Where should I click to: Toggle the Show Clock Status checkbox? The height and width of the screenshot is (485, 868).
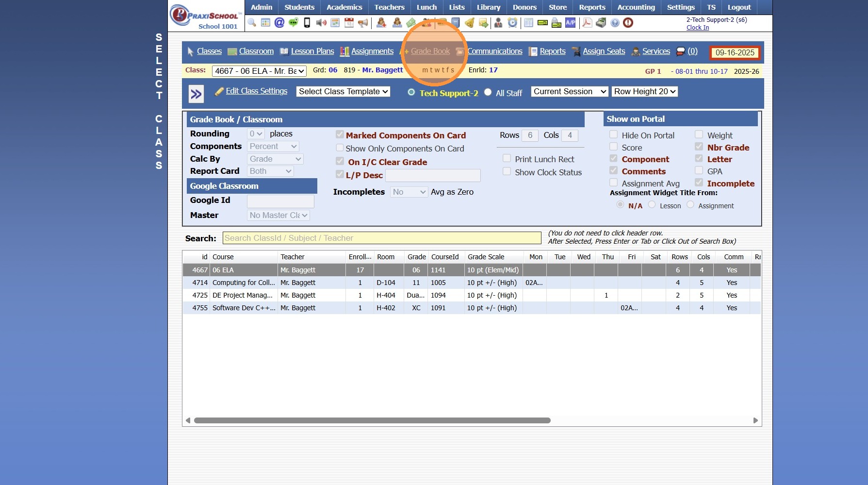click(x=507, y=171)
